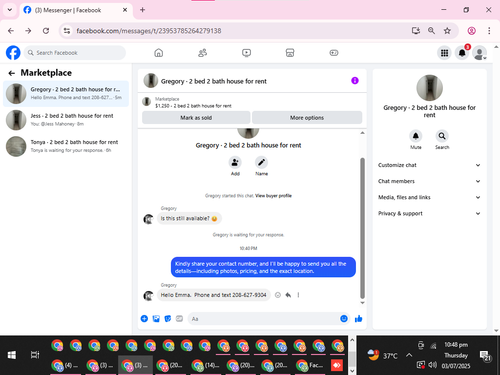This screenshot has width=500, height=375.
Task: Open the Chrome profile icon
Action: tap(471, 31)
